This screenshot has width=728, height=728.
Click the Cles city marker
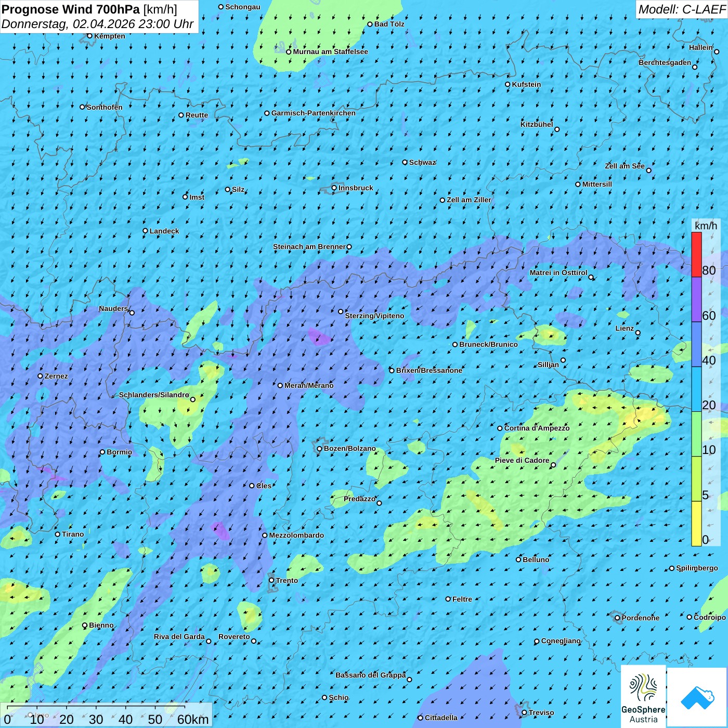[x=252, y=486]
